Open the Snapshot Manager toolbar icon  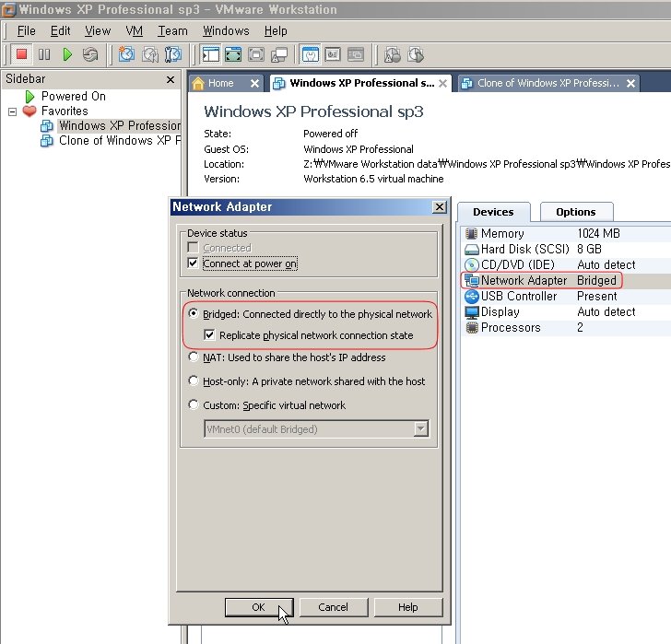173,54
